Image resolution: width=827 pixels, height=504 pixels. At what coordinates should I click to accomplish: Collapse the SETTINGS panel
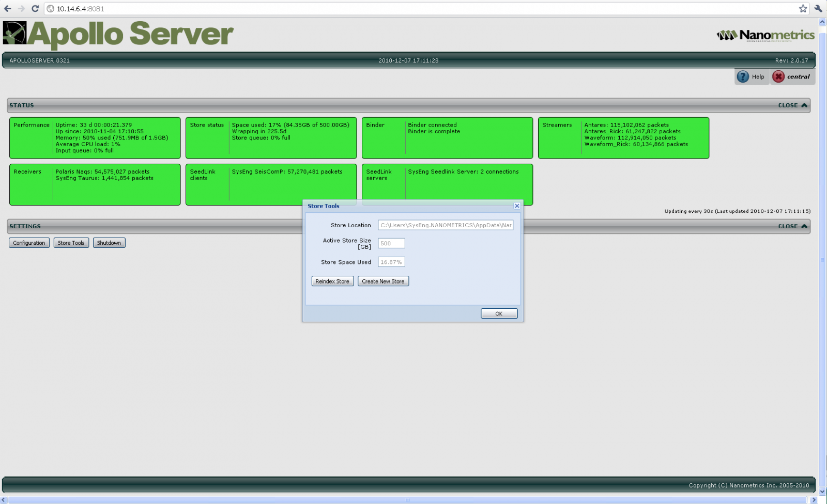point(792,226)
